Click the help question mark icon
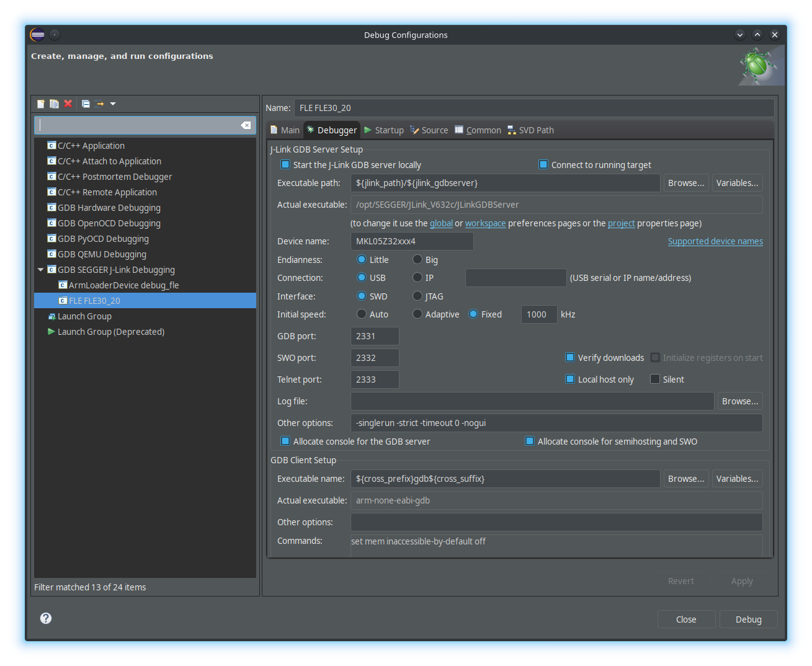This screenshot has height=666, width=812. tap(46, 618)
